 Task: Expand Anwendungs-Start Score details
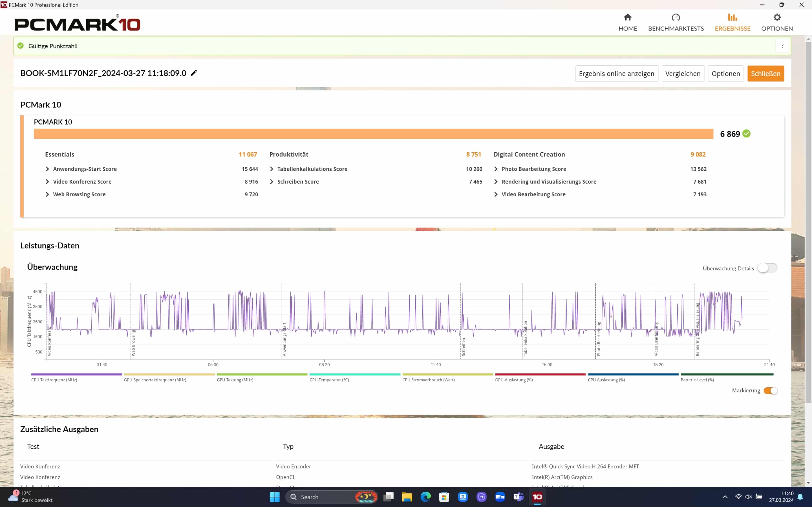pyautogui.click(x=47, y=169)
